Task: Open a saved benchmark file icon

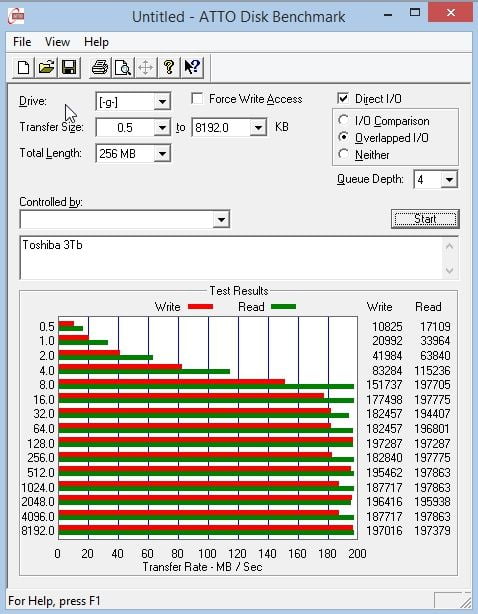Action: pos(46,67)
